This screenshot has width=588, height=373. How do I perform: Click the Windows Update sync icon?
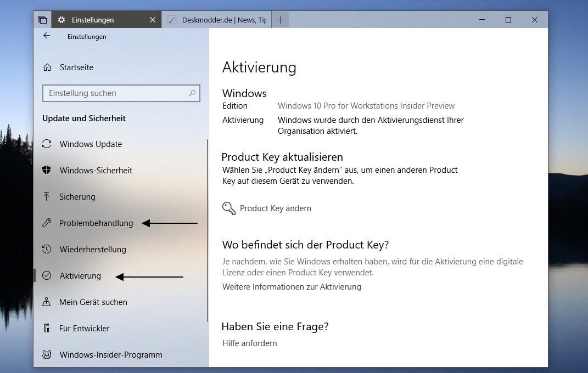coord(47,144)
